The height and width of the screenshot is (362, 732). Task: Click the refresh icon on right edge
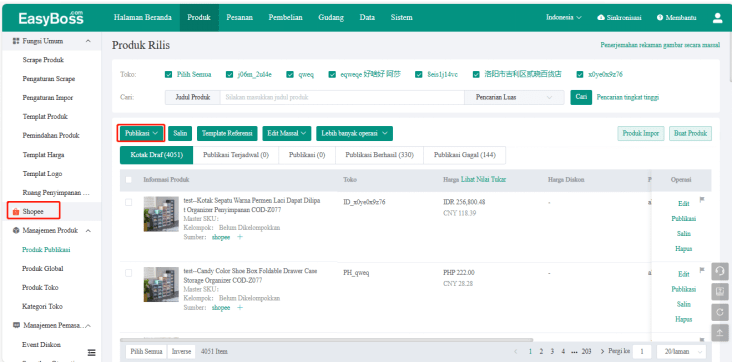point(719,312)
